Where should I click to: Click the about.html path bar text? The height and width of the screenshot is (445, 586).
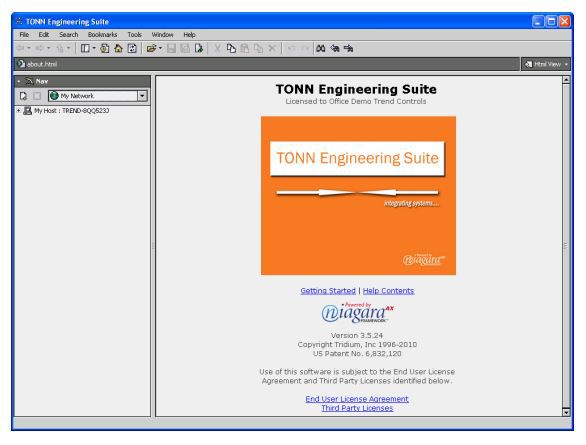coord(42,64)
